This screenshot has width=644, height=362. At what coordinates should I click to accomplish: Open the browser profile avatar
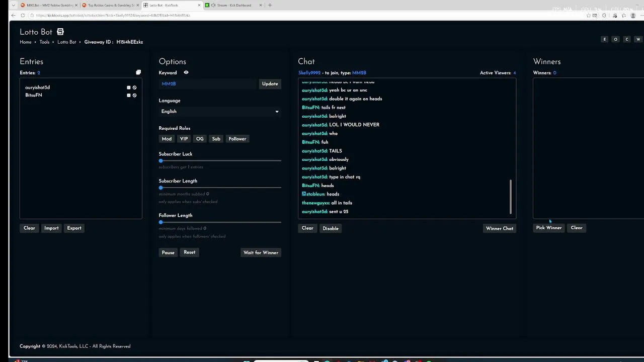(x=633, y=16)
